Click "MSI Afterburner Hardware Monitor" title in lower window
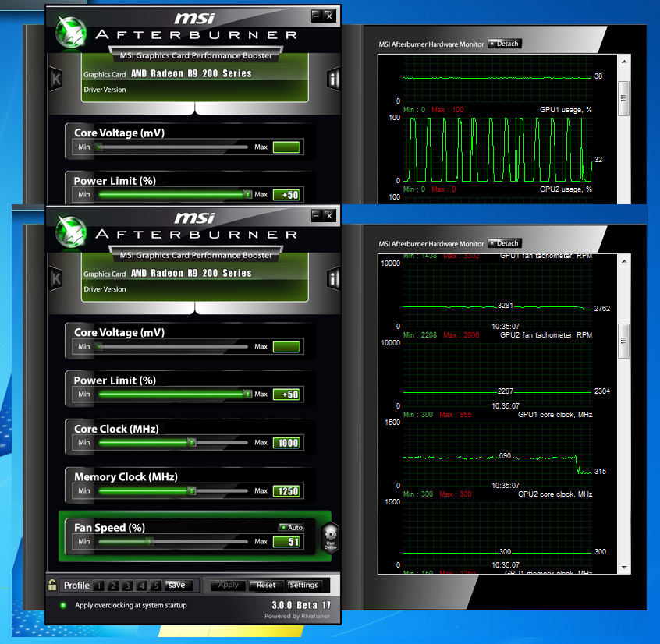This screenshot has height=644, width=660. [431, 243]
